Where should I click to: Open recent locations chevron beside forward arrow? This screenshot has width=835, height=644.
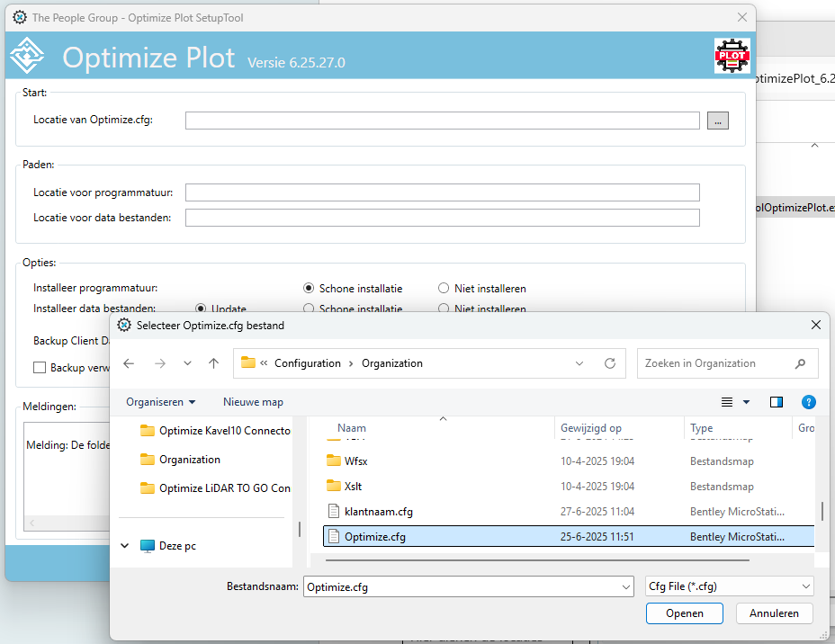(187, 363)
